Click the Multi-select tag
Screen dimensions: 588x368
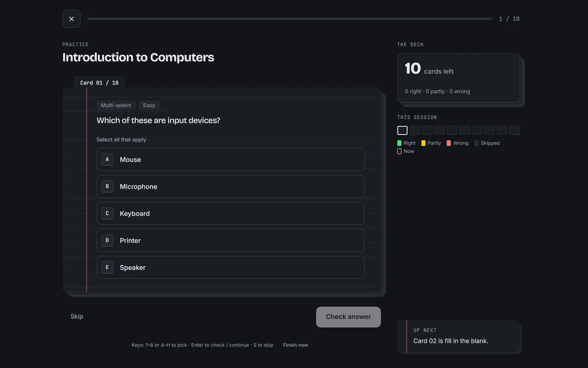[116, 105]
